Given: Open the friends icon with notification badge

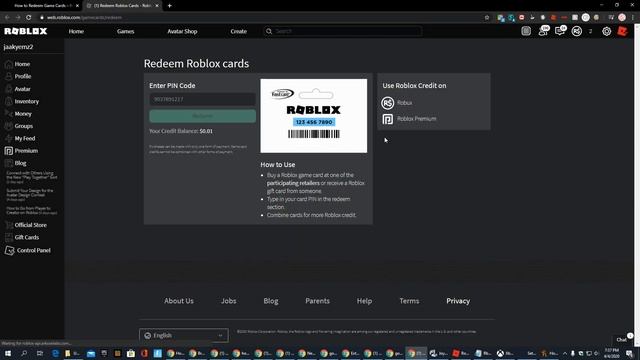Looking at the screenshot, I should (543, 31).
